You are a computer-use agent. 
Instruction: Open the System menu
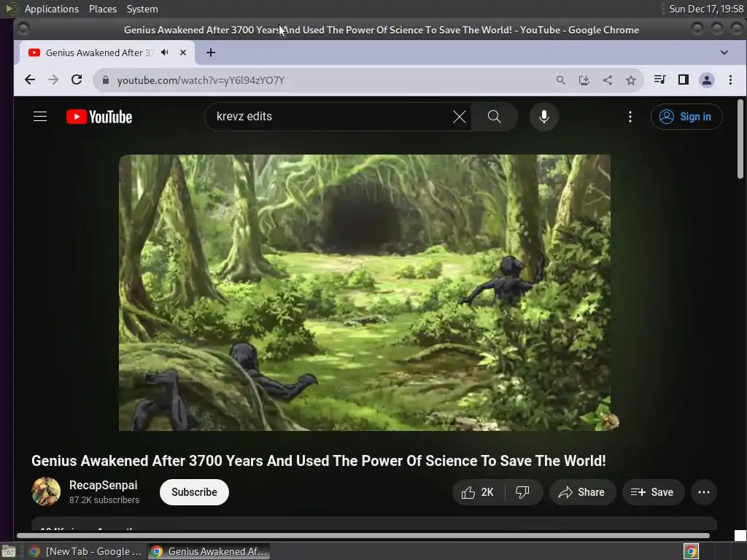coord(142,9)
